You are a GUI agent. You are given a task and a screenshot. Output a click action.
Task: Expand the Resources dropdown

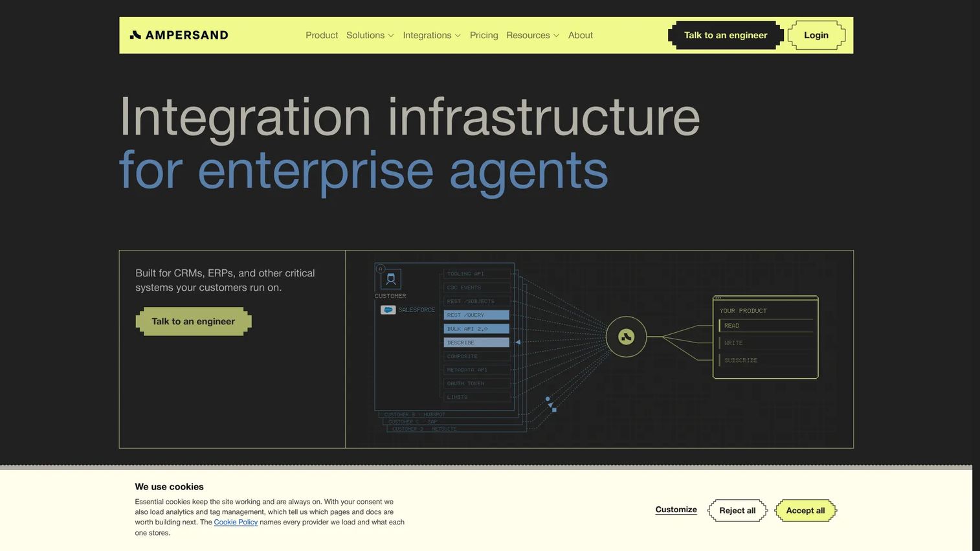(x=533, y=35)
